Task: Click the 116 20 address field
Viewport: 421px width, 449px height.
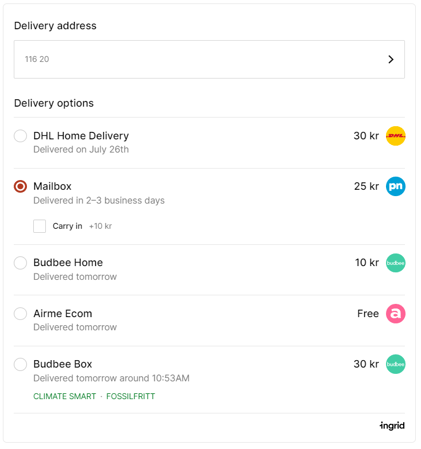Action: click(209, 59)
